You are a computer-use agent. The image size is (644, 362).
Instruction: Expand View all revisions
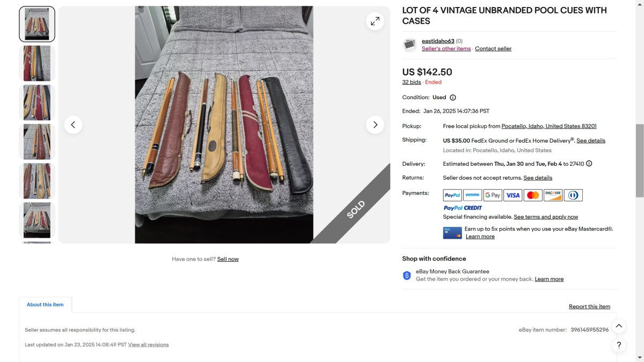coord(148,345)
